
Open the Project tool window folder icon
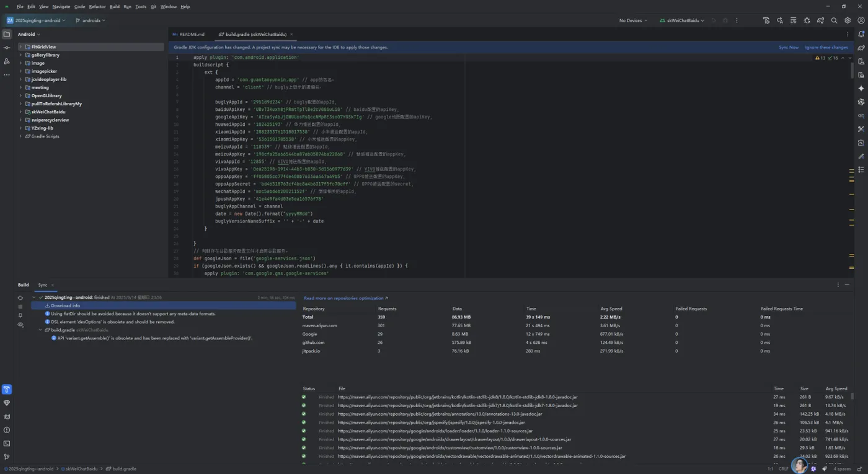(x=7, y=34)
